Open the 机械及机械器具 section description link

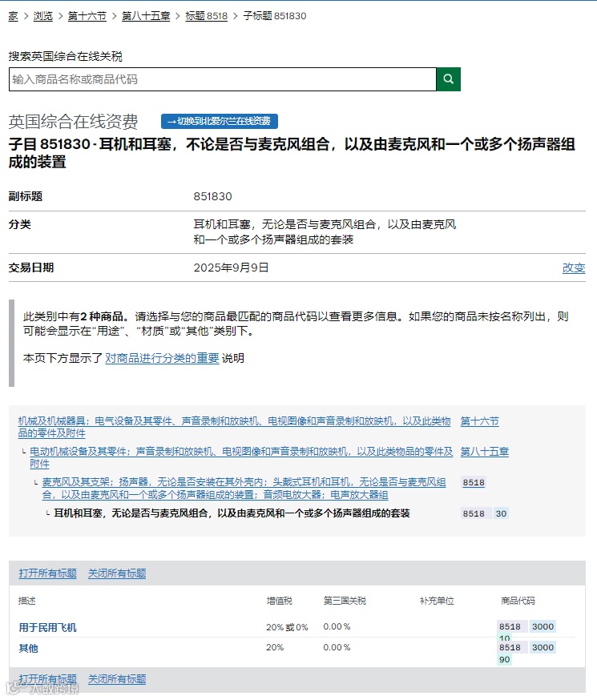click(234, 427)
